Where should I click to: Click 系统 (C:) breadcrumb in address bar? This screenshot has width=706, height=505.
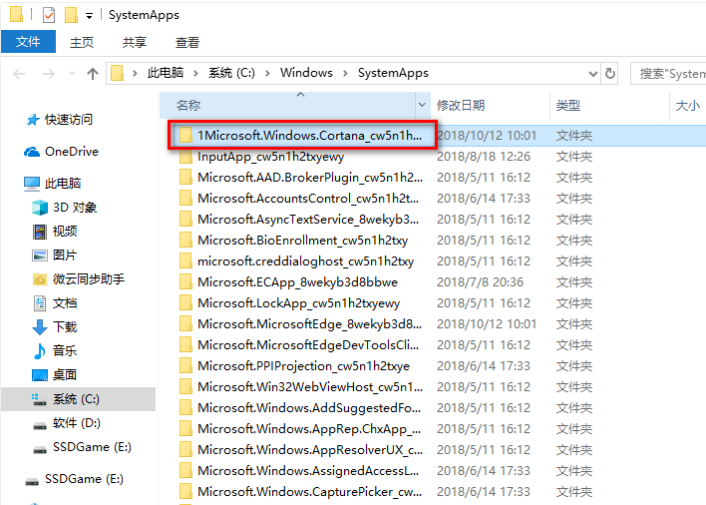231,73
